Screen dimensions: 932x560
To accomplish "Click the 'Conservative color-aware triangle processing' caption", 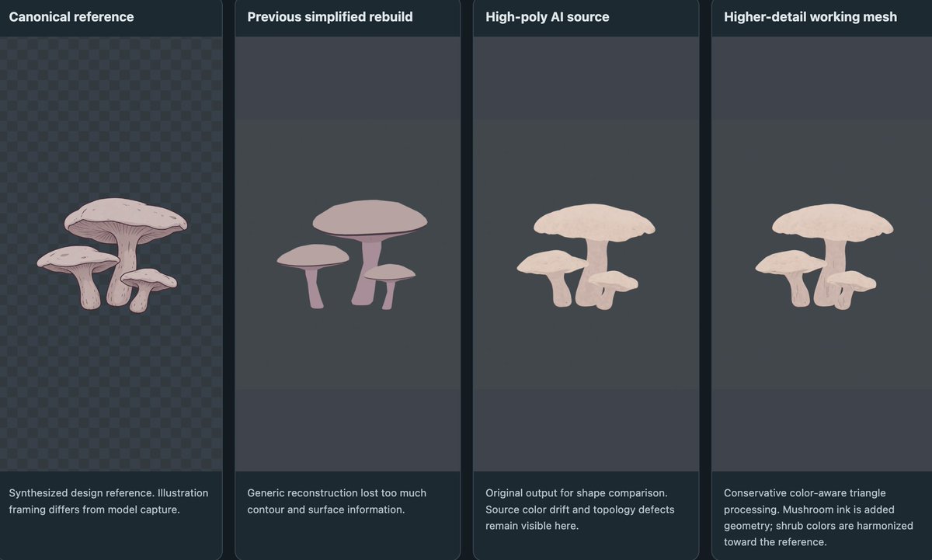I will point(805,502).
